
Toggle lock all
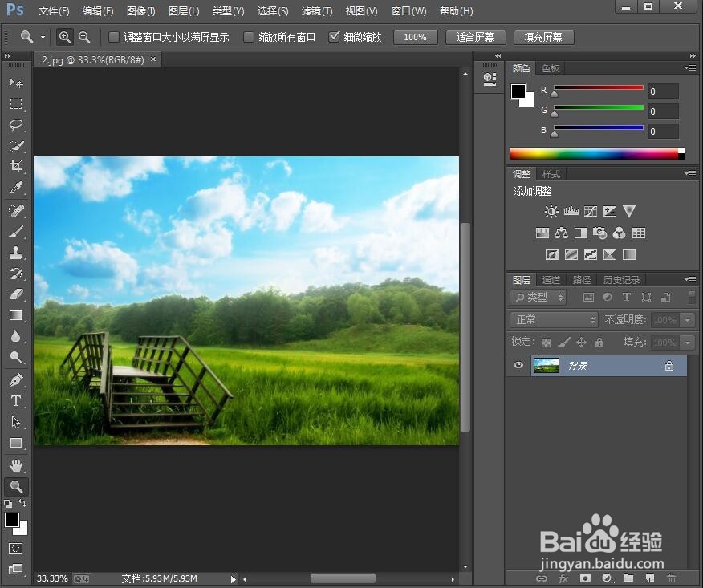pyautogui.click(x=599, y=343)
